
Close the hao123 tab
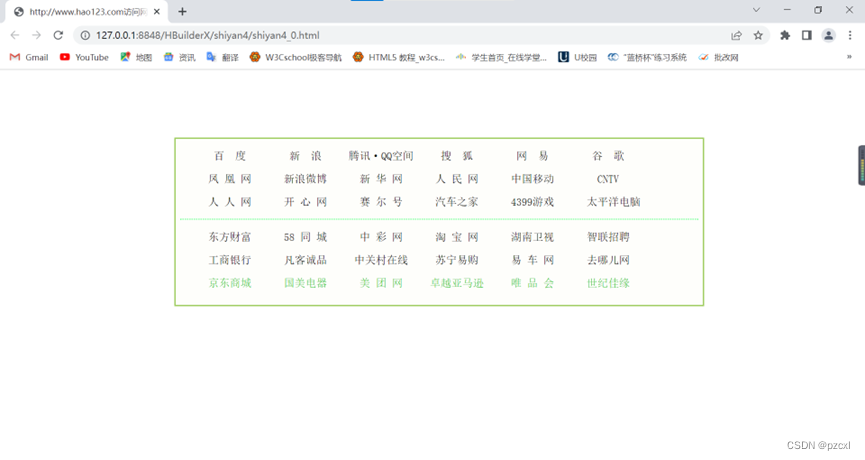click(157, 12)
